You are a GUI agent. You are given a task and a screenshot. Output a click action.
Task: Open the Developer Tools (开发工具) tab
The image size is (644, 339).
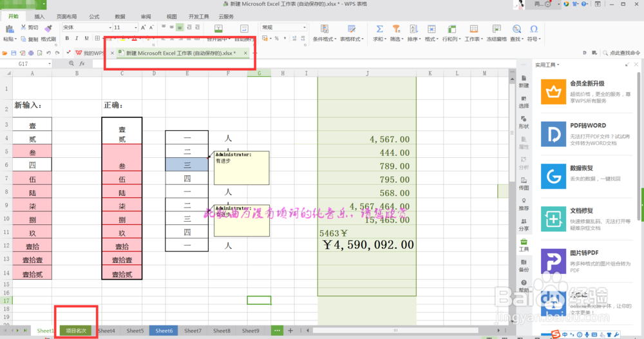(x=199, y=17)
